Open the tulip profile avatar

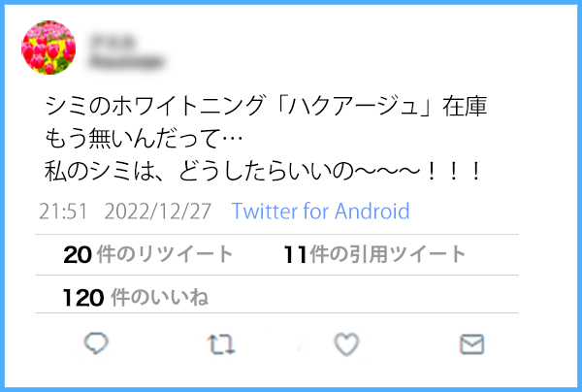[x=48, y=48]
